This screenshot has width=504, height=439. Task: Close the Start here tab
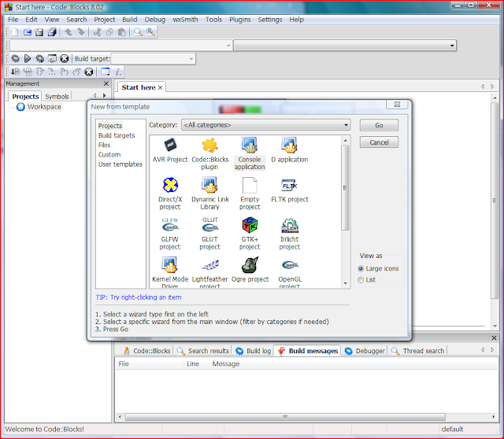[x=160, y=87]
